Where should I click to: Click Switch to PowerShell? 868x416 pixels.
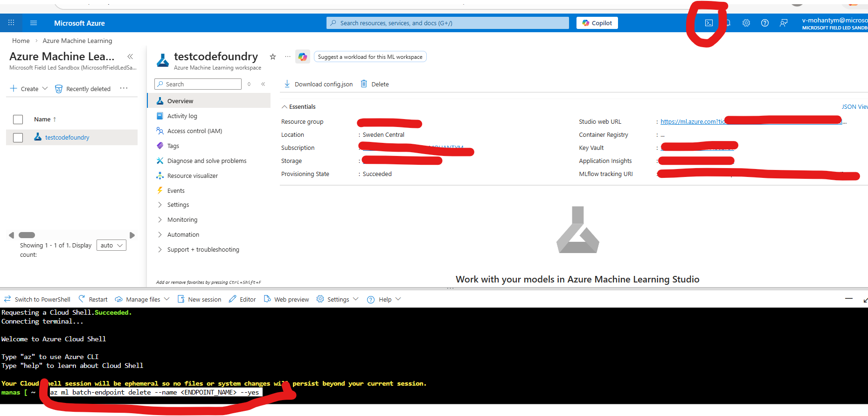point(37,299)
